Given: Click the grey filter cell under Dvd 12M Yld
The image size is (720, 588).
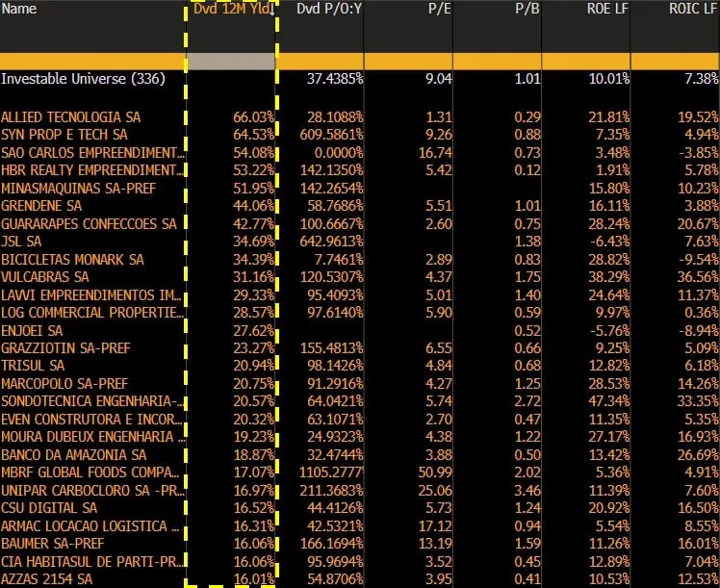Looking at the screenshot, I should pos(231,62).
